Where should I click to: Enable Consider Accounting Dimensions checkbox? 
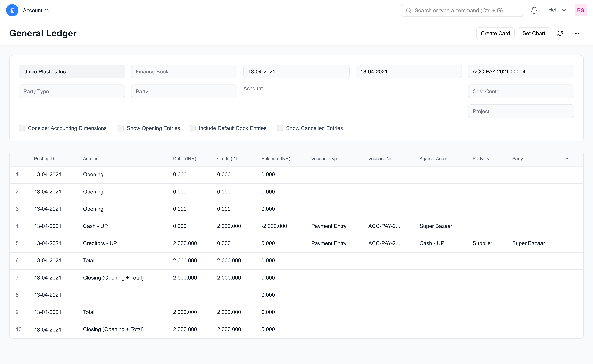(x=22, y=128)
